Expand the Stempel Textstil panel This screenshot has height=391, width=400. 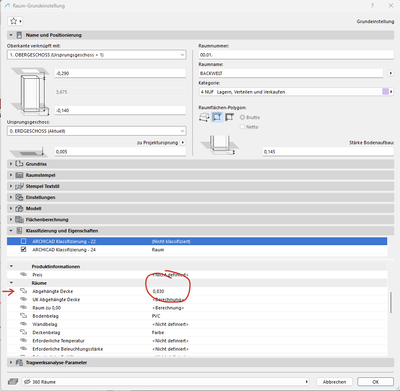click(x=11, y=186)
